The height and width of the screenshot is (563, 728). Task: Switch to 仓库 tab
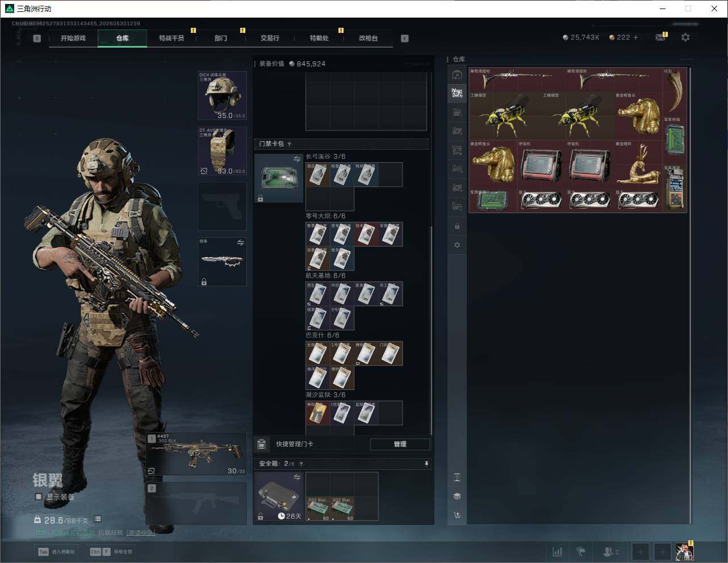click(123, 38)
